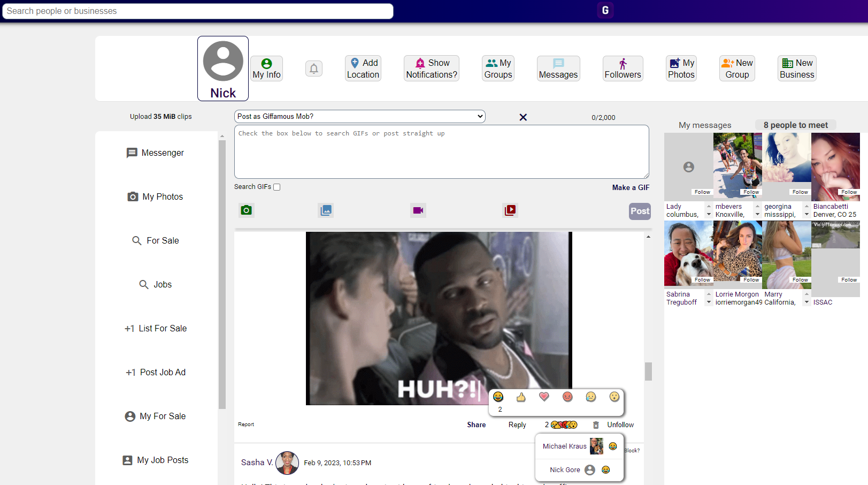Open My For Sale in sidebar
Viewport: 868px width, 485px height.
156,416
